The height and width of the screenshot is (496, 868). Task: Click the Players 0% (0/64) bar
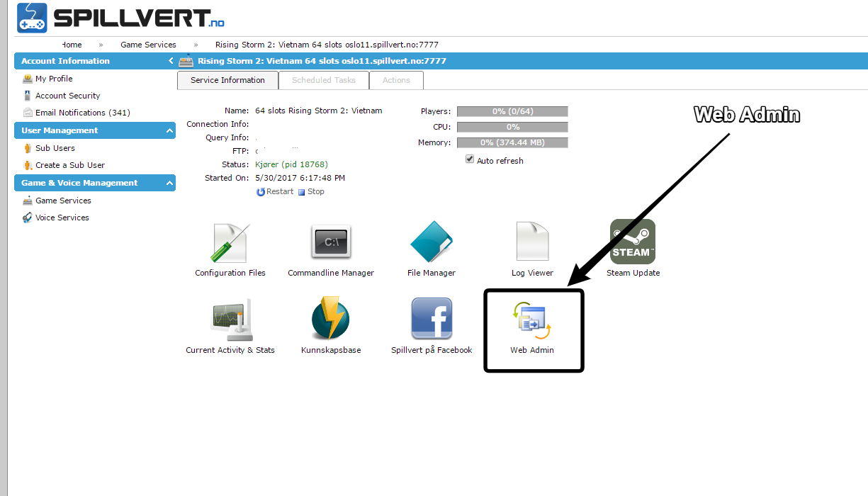pos(512,111)
